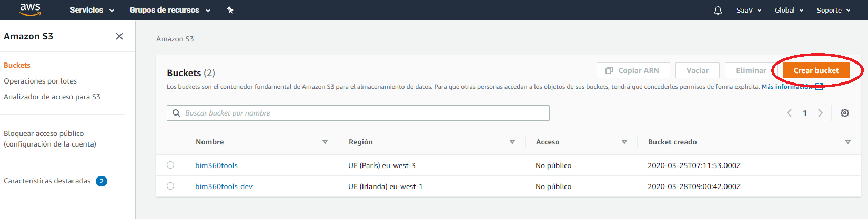
Task: Click the 2020-03-28T09:00:42.000Z creation date
Action: point(694,186)
